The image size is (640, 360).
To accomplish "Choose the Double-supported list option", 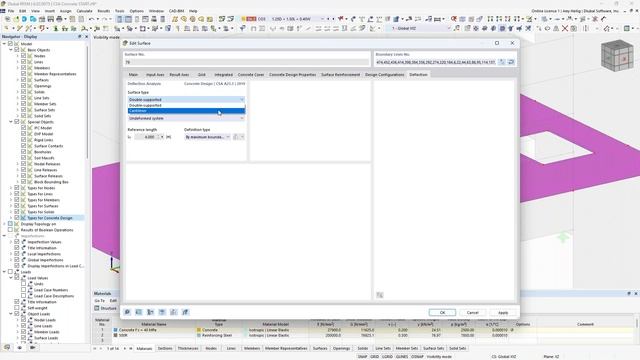I will tap(186, 105).
